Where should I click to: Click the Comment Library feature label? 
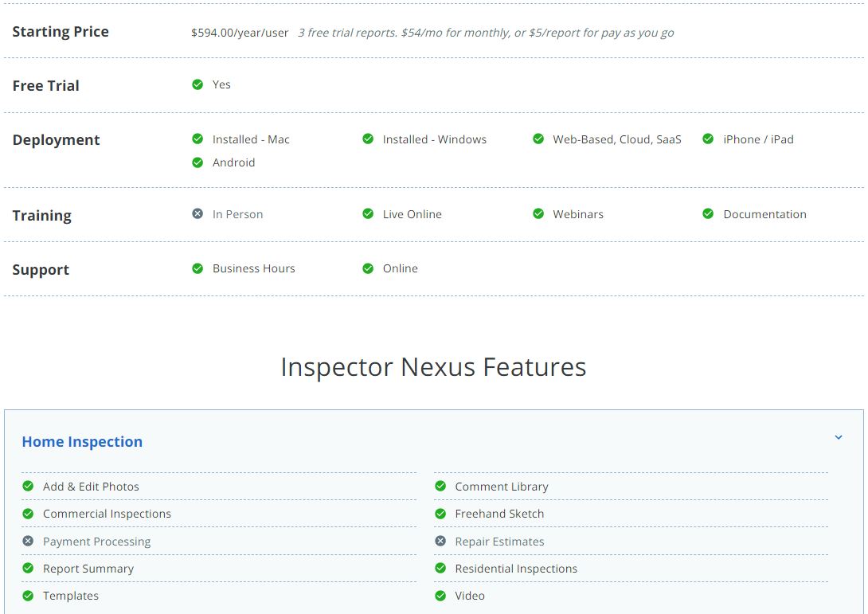click(502, 487)
